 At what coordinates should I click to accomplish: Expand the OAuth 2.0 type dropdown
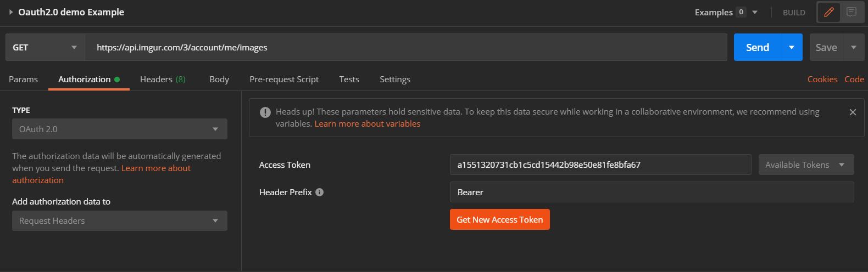click(x=120, y=129)
